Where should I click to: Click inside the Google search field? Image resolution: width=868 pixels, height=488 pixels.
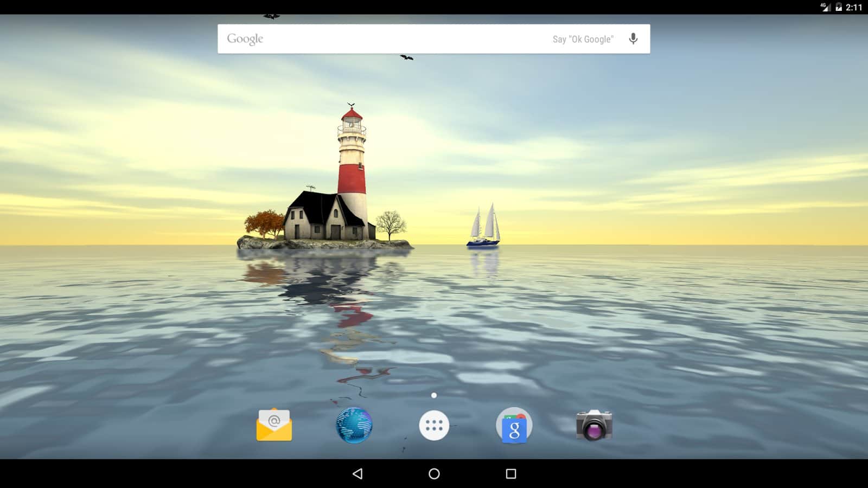401,39
